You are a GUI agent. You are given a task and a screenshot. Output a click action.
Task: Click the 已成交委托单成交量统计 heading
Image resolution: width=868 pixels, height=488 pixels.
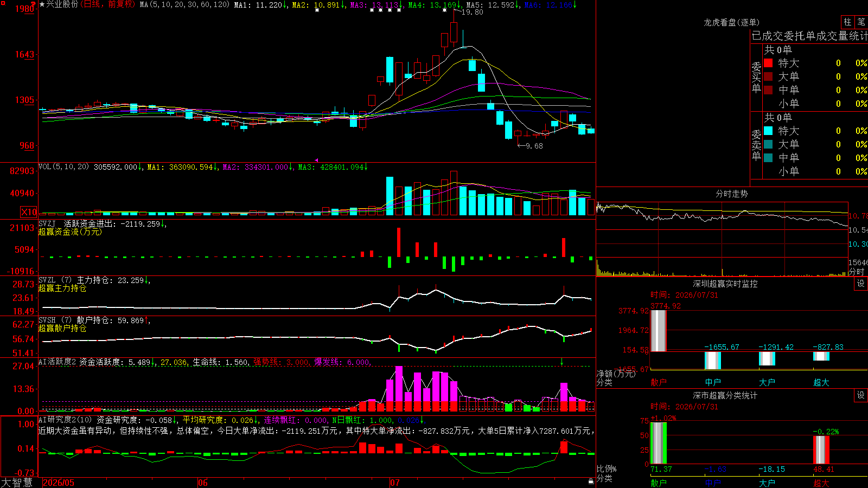[x=809, y=36]
